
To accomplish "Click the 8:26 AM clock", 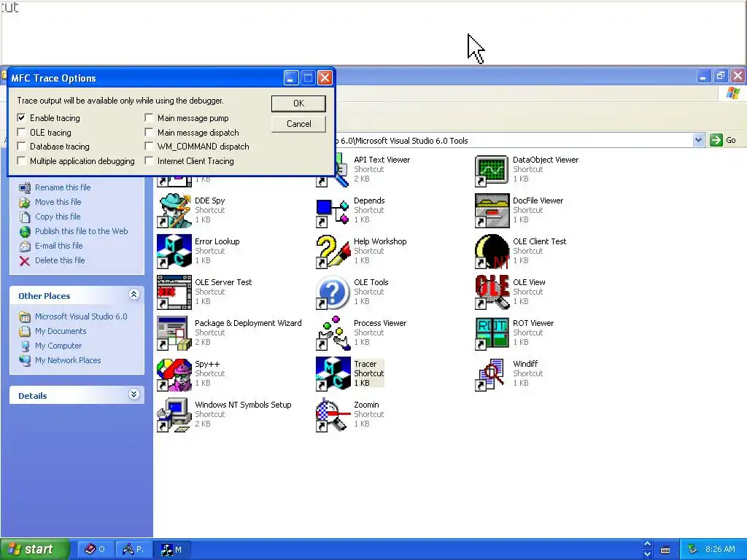I will pyautogui.click(x=720, y=550).
